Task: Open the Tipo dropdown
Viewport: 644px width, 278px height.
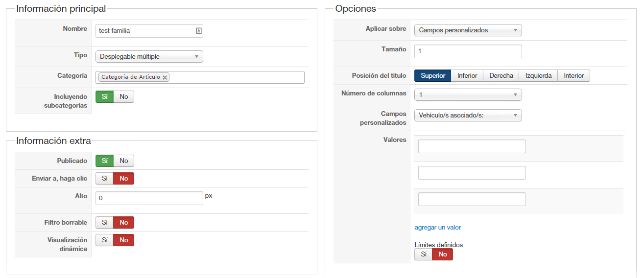Action: (149, 57)
